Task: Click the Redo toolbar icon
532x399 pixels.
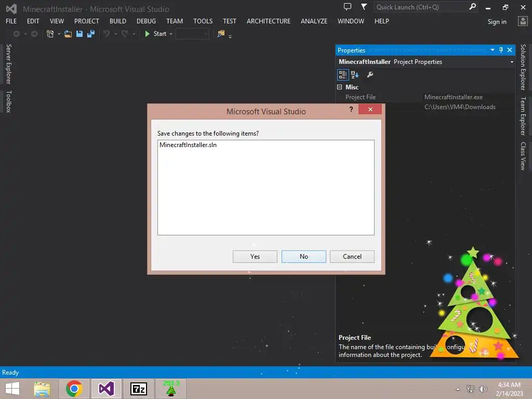Action: pyautogui.click(x=125, y=34)
